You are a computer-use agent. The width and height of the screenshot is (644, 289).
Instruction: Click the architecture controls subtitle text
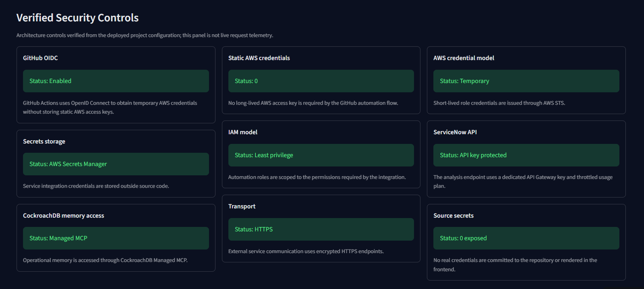point(145,35)
